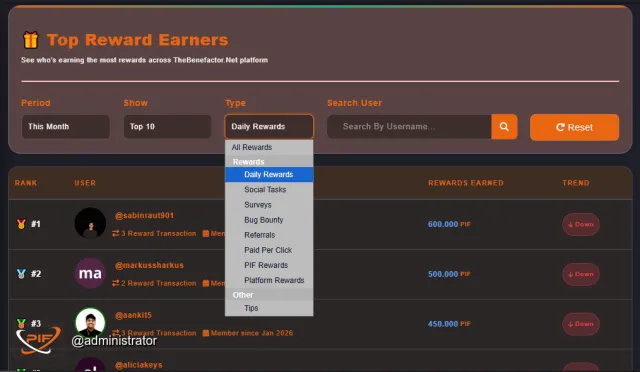Focus the Search By Username field
The image size is (640, 372).
click(409, 127)
